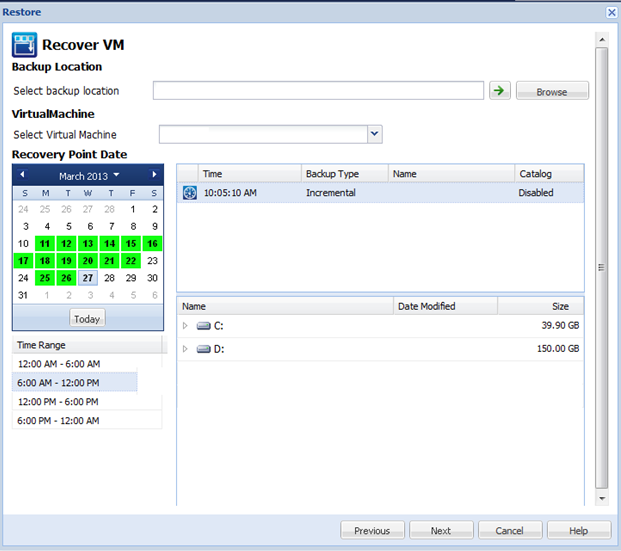Select March 26 on the calendar
Screen dimensions: 621x551
66,277
